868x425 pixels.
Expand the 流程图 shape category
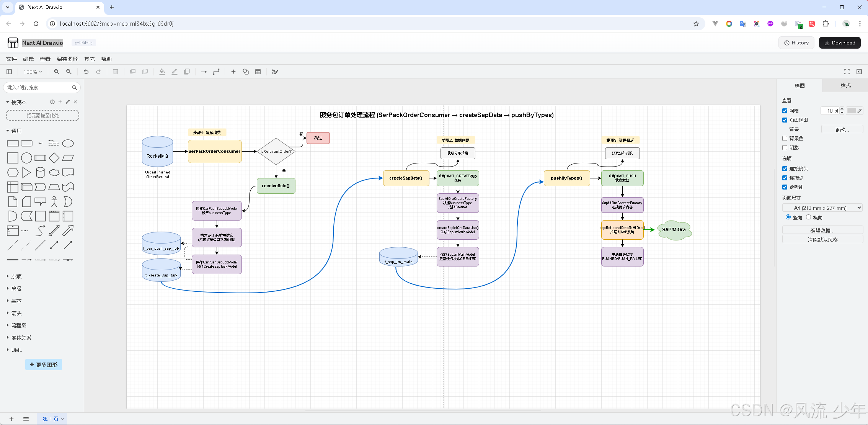click(x=19, y=325)
